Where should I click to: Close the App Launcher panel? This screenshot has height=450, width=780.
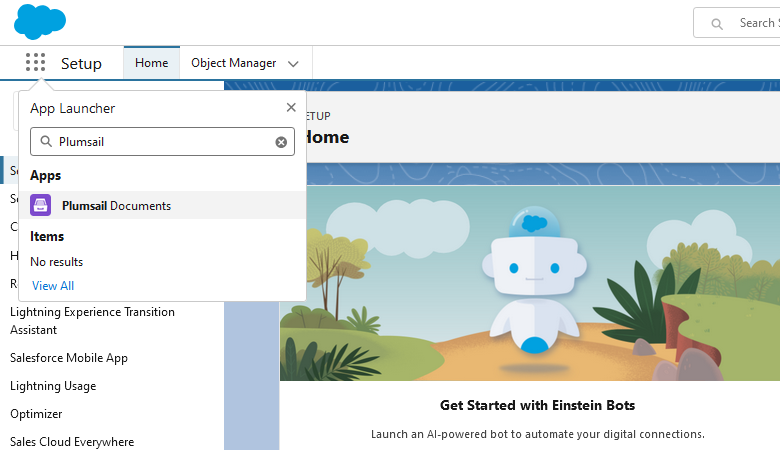pyautogui.click(x=291, y=107)
